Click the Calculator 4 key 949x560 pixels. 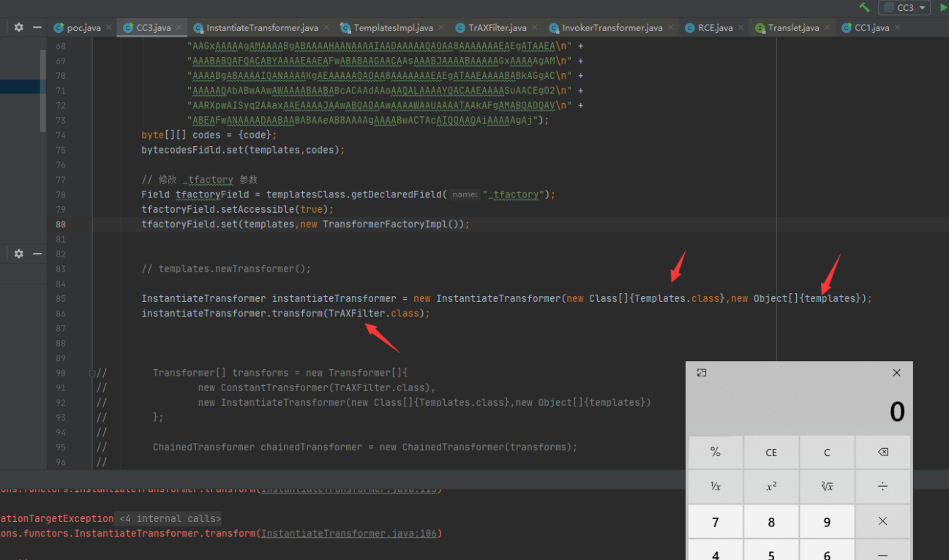pos(716,551)
